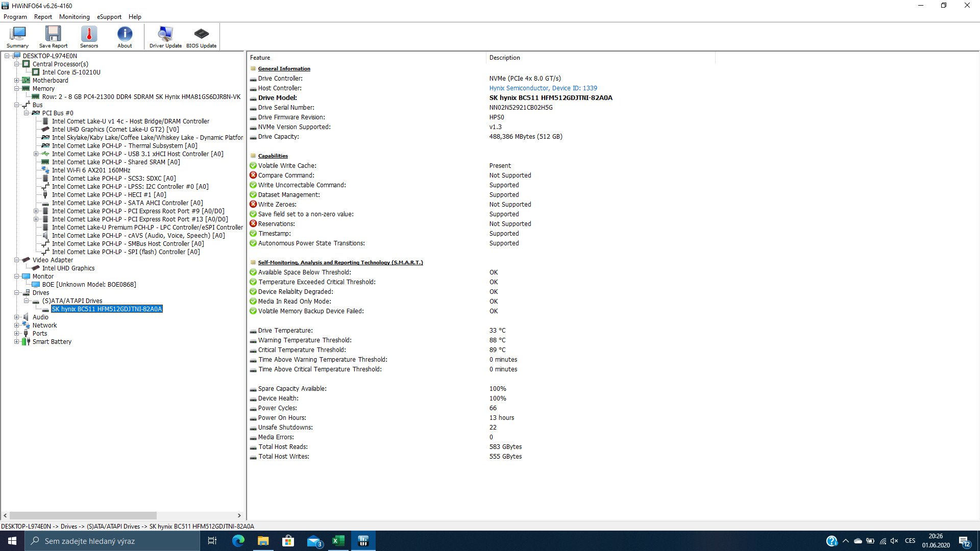This screenshot has height=551, width=980.
Task: Open Microsoft Store from taskbar
Action: pyautogui.click(x=288, y=541)
